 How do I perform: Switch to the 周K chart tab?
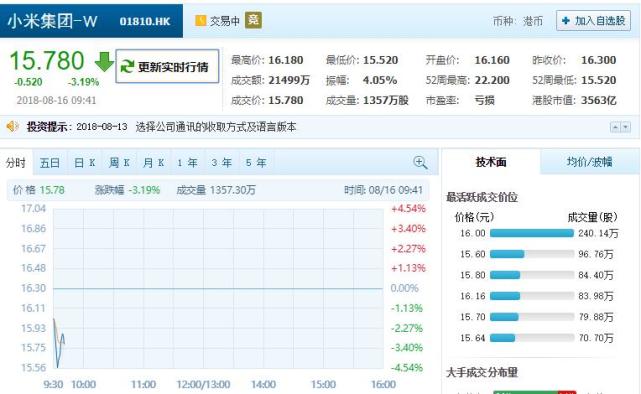coord(119,163)
